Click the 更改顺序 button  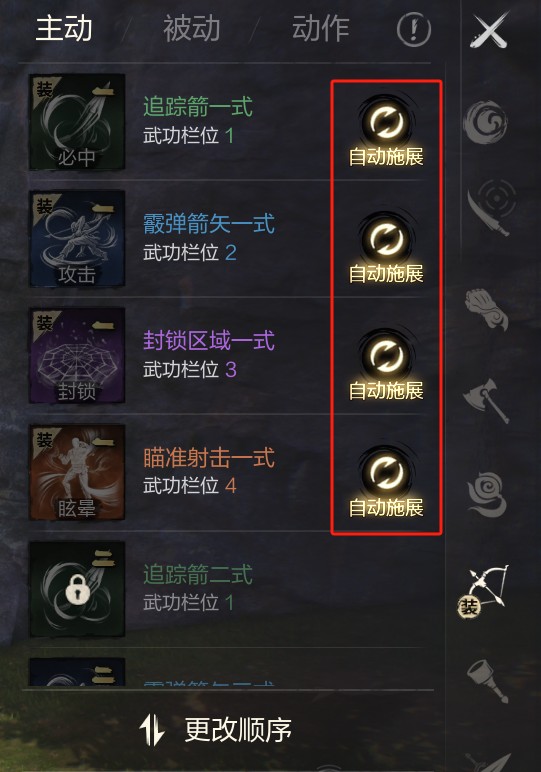(216, 730)
